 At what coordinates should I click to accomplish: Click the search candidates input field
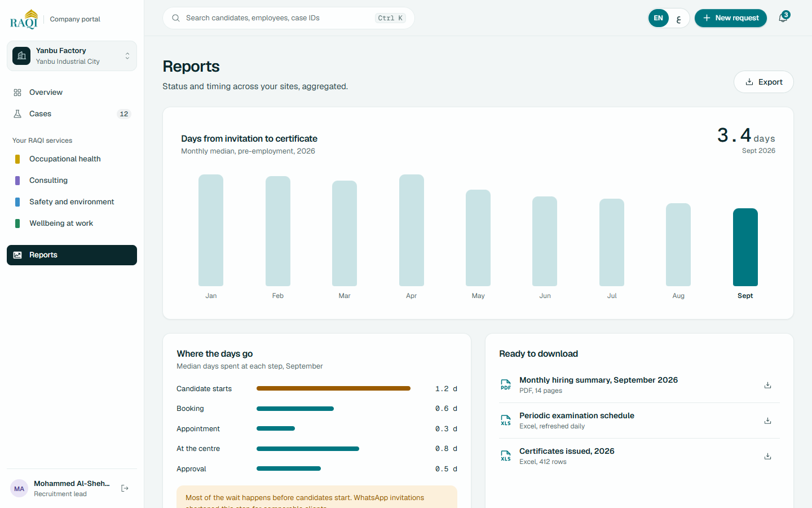tap(289, 18)
